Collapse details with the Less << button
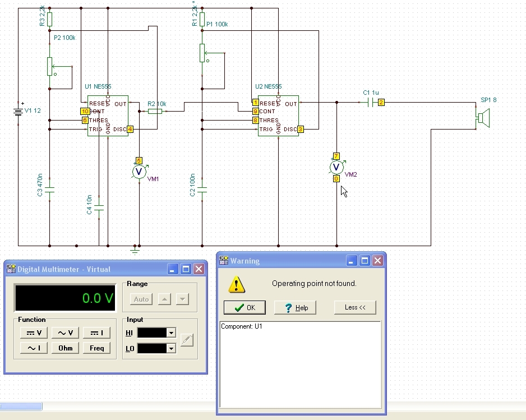Image resolution: width=526 pixels, height=420 pixels. point(355,307)
